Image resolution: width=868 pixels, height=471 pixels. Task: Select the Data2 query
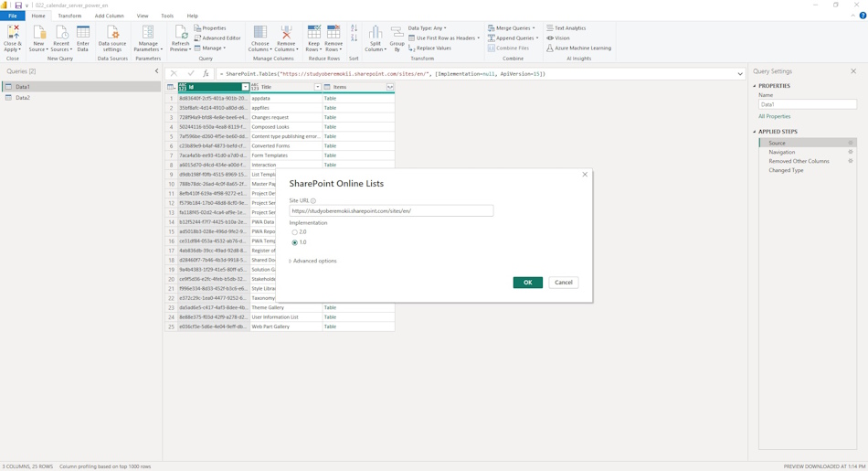click(x=81, y=98)
